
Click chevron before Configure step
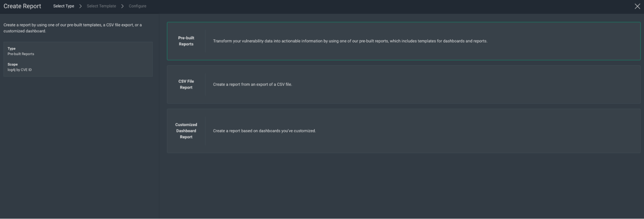coord(122,6)
